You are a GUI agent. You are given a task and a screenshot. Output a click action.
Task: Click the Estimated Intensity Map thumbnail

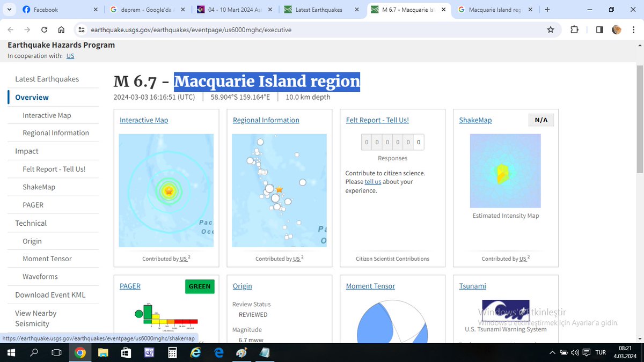(x=506, y=171)
